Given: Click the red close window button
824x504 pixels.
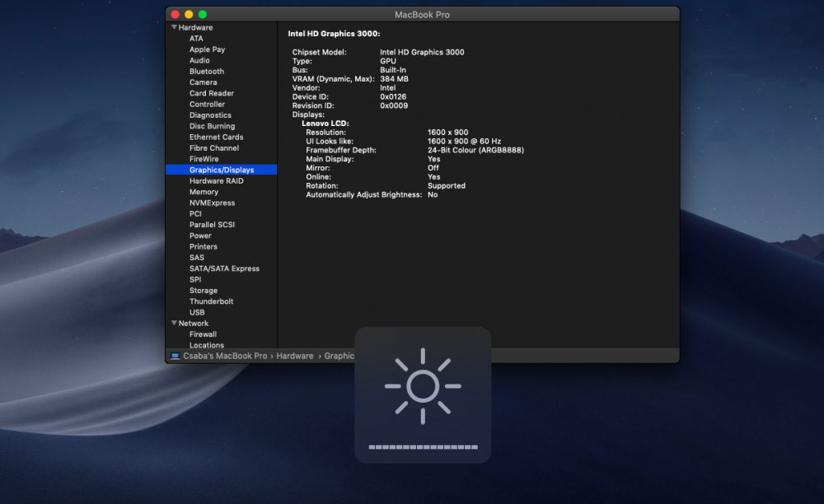Looking at the screenshot, I should [175, 14].
